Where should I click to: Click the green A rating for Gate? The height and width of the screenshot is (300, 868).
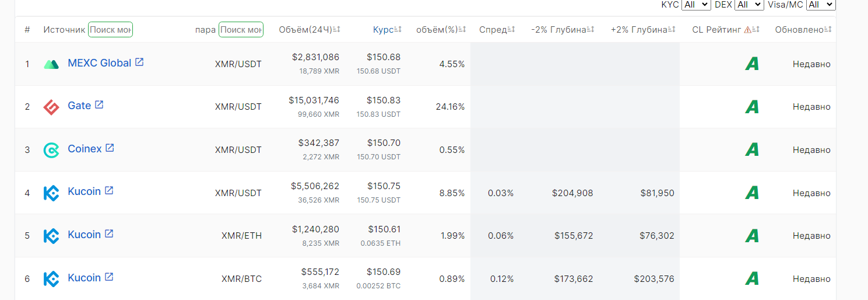point(752,107)
